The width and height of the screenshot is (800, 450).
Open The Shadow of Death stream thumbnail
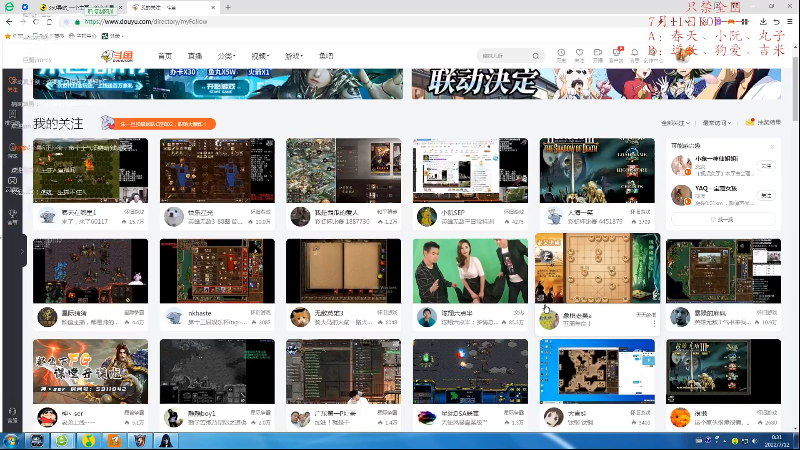click(x=597, y=170)
